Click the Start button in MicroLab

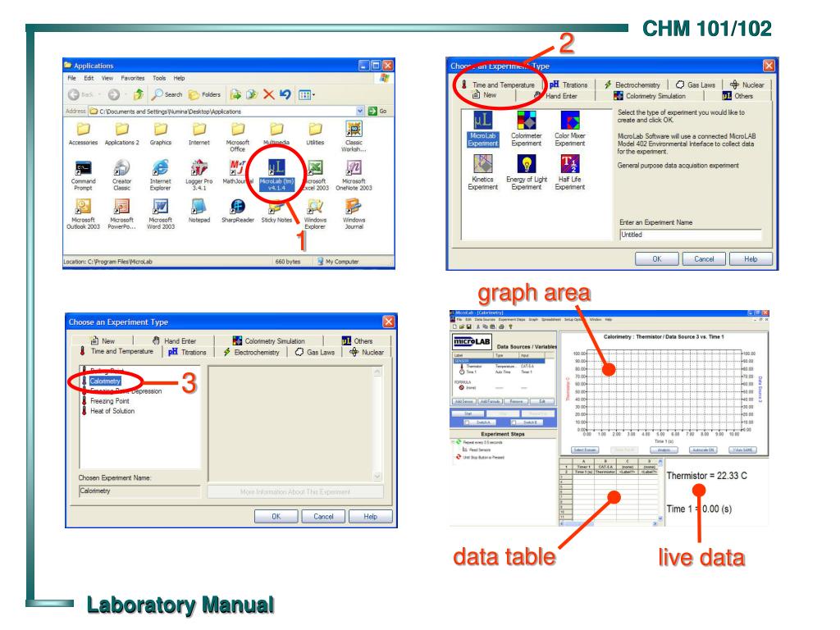point(468,413)
